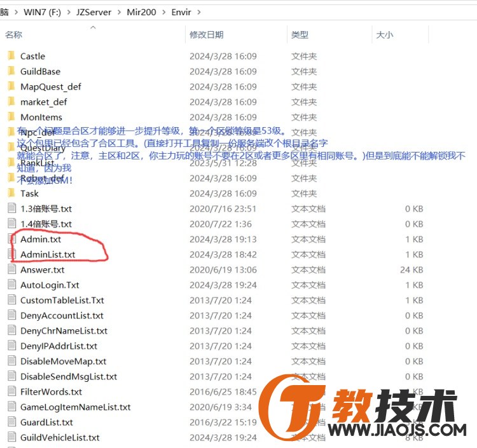Select the AdminList.txt file name
This screenshot has width=477, height=448.
[x=48, y=254]
